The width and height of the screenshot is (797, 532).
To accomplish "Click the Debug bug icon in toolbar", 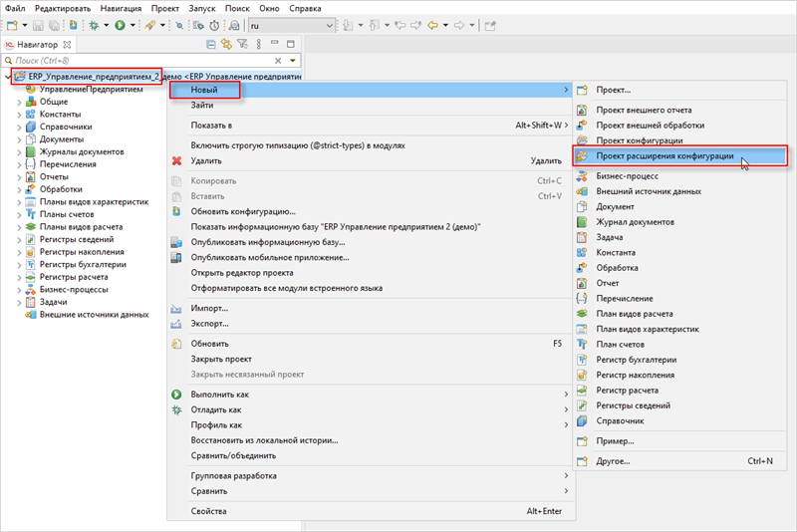I will coord(92,25).
